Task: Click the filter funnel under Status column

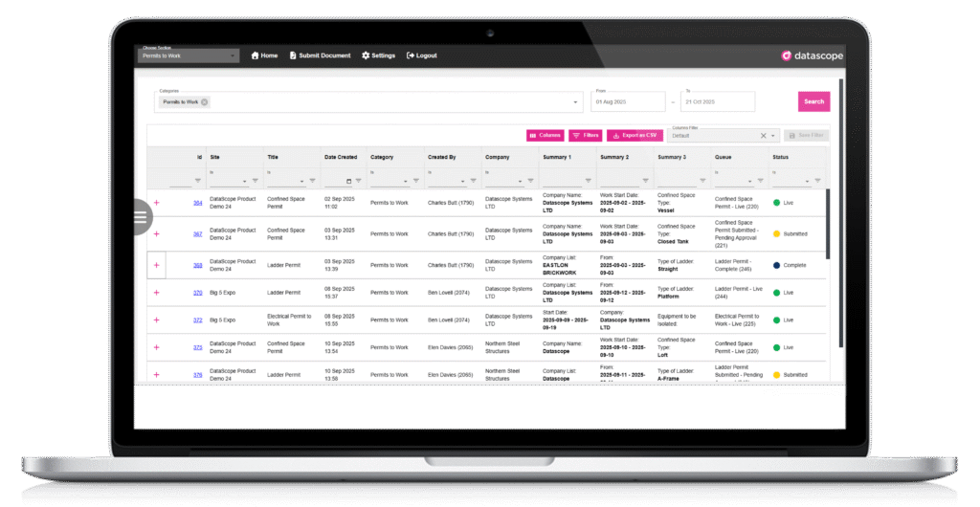Action: 818,181
